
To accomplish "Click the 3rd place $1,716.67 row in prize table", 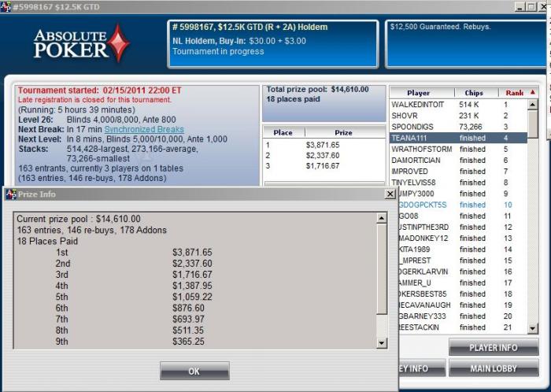I will click(324, 166).
